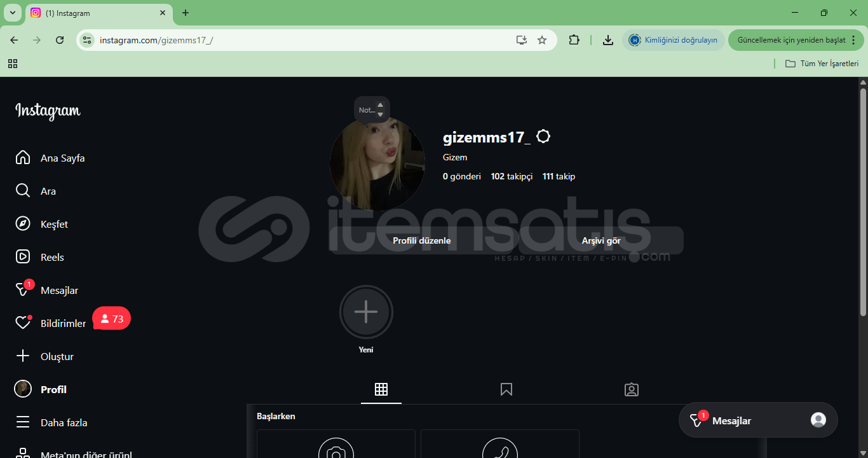868x458 pixels.
Task: Go forward in browser history
Action: [37, 40]
